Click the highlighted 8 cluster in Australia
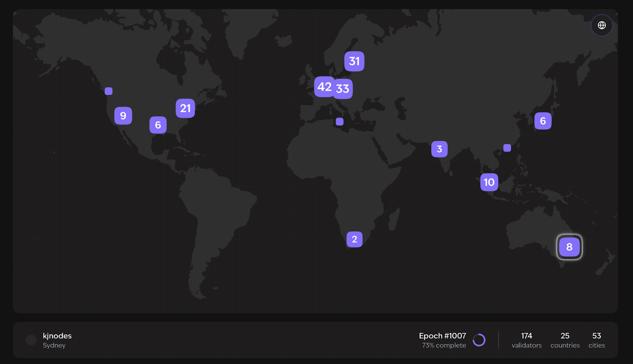Screen dimensions: 633x364 (x=569, y=247)
